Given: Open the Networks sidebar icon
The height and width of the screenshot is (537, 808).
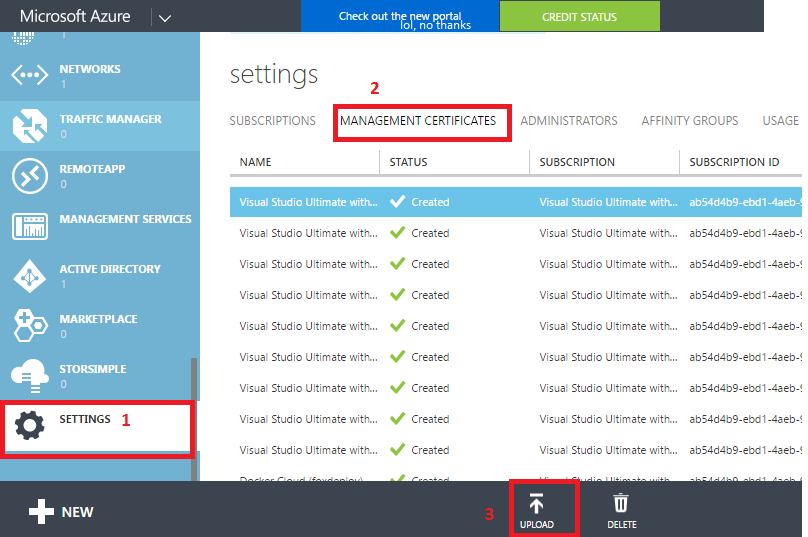Looking at the screenshot, I should pos(29,75).
